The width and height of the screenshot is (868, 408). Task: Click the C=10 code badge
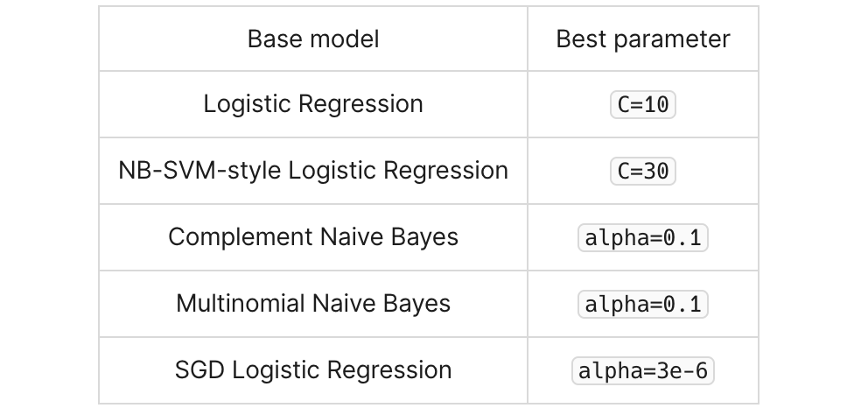pyautogui.click(x=643, y=105)
